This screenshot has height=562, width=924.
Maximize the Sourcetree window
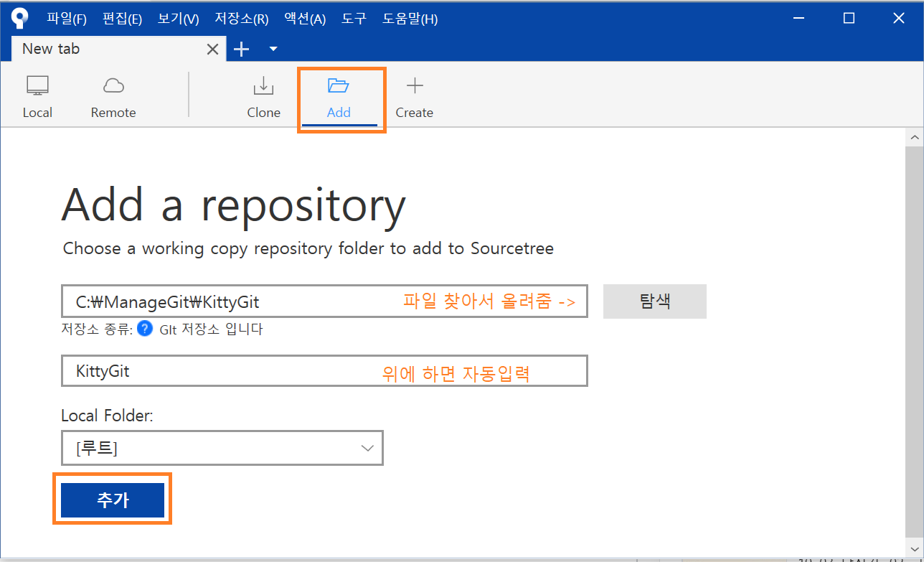tap(849, 19)
